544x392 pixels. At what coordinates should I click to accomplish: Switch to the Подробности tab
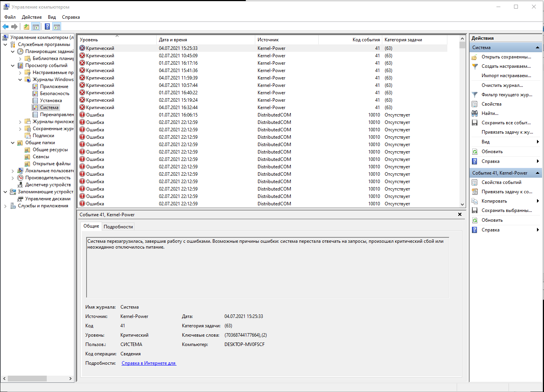pyautogui.click(x=118, y=226)
